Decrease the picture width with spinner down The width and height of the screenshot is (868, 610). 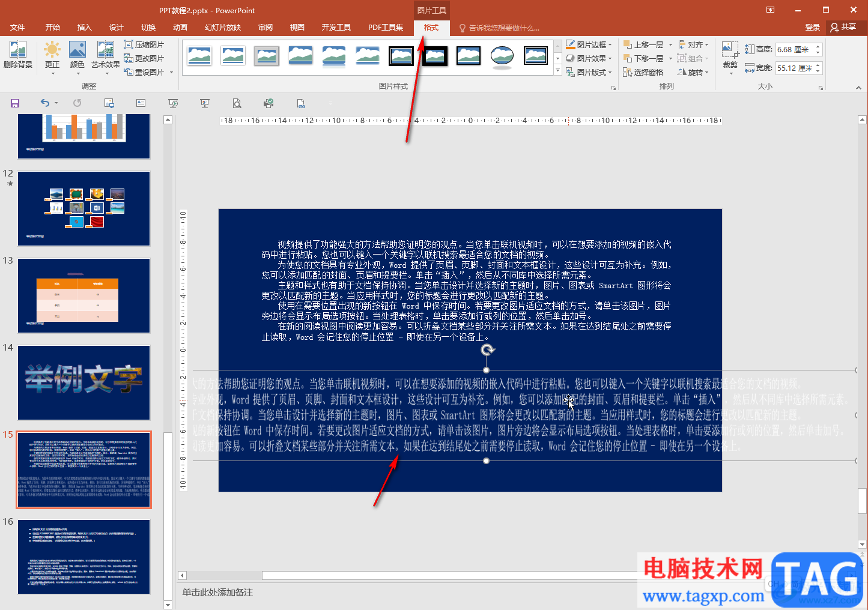point(818,71)
